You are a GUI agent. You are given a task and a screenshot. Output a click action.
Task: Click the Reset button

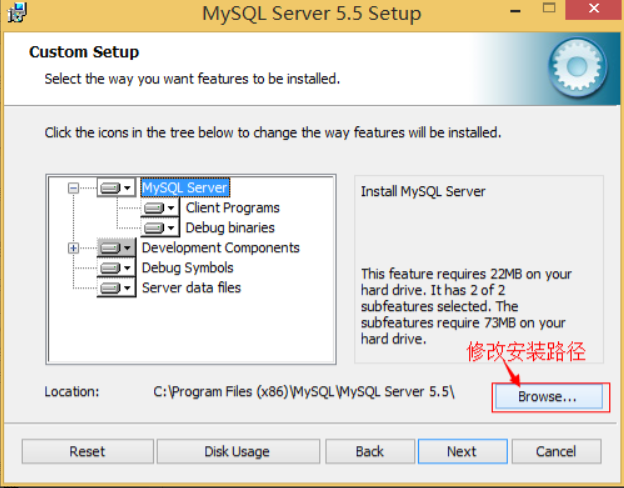coord(88,451)
